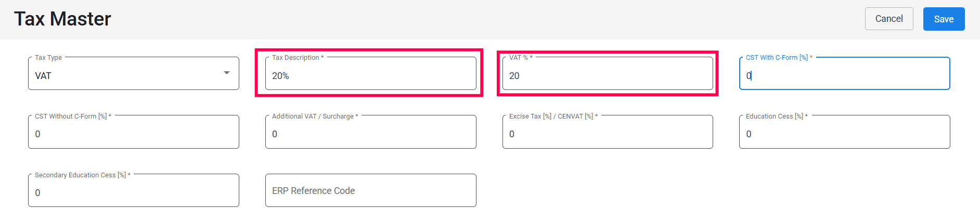This screenshot has height=221, width=980.
Task: Click the 'VAT % *' floating label
Action: [521, 58]
